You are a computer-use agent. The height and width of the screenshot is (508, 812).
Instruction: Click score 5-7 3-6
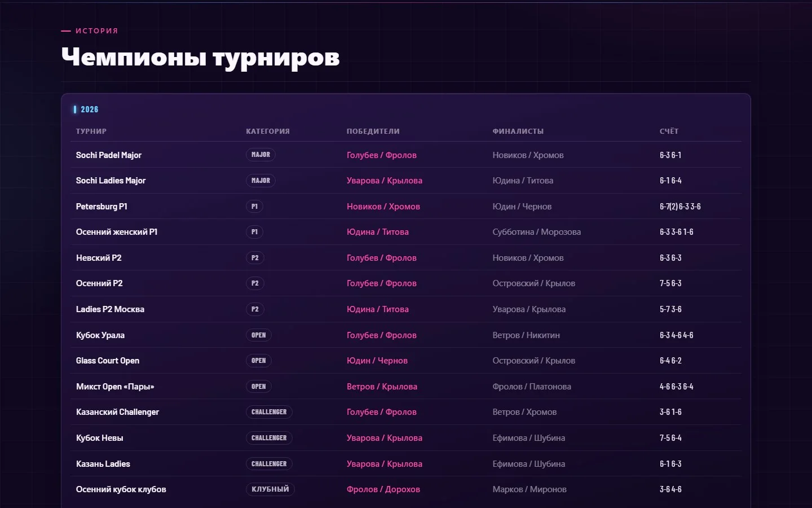tap(671, 309)
